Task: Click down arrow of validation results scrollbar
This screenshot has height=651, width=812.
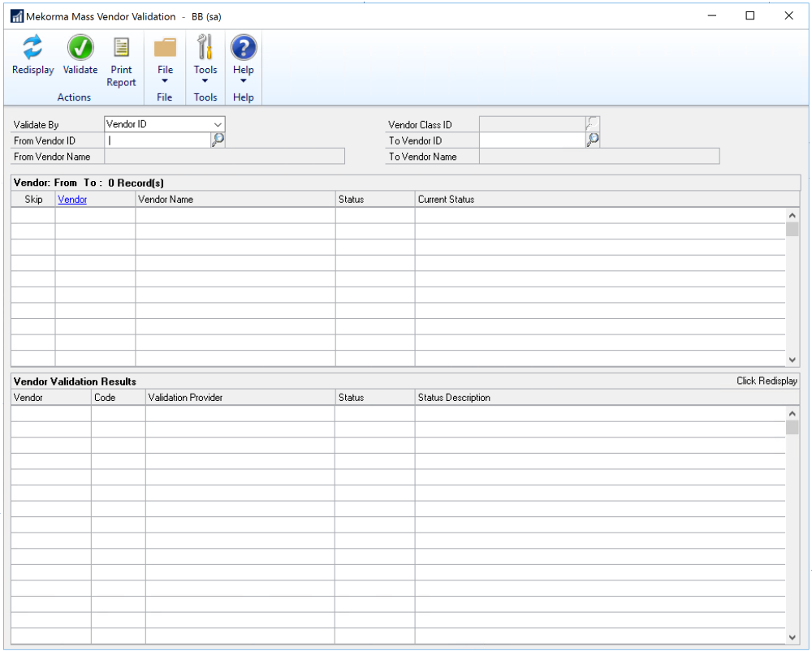Action: [x=792, y=637]
